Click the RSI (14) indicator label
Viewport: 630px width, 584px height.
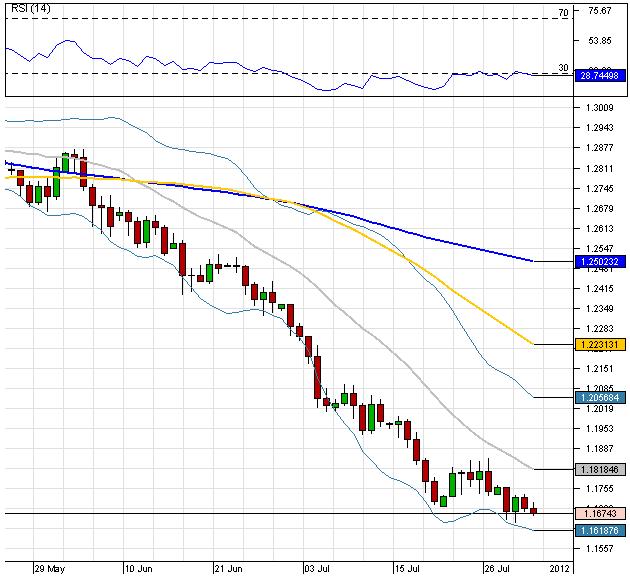(x=28, y=8)
